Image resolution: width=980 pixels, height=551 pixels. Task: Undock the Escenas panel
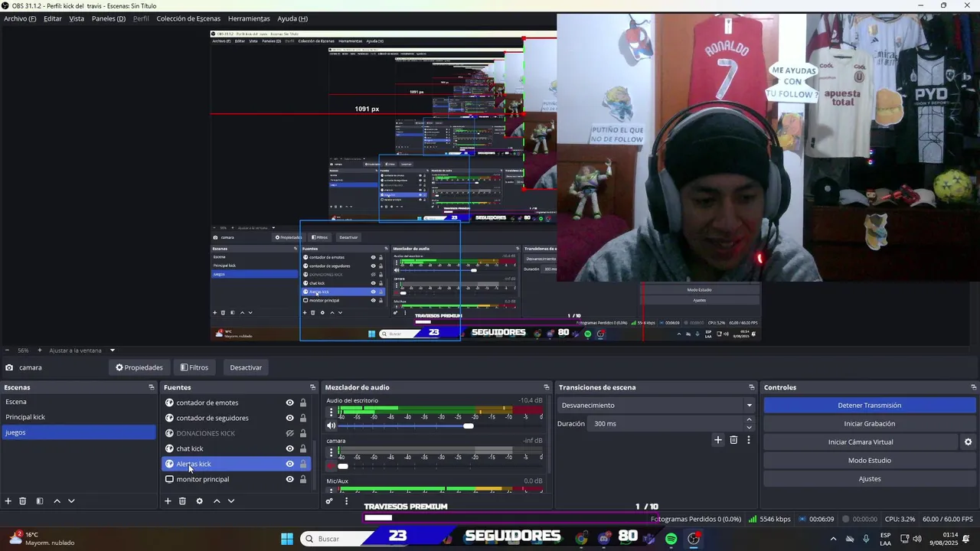tap(151, 387)
